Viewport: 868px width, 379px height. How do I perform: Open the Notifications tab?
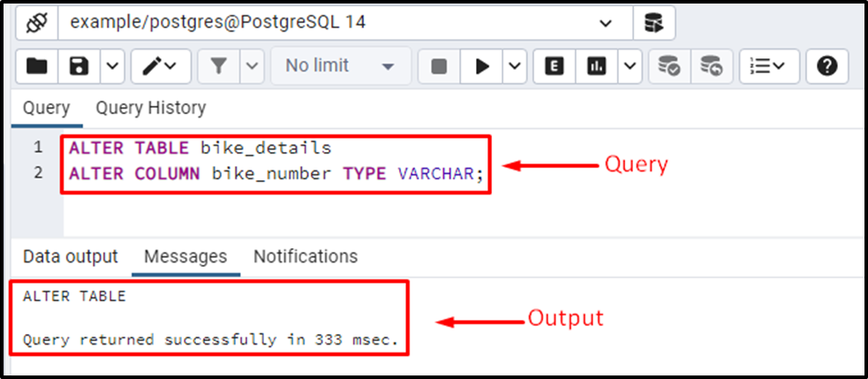click(x=306, y=256)
